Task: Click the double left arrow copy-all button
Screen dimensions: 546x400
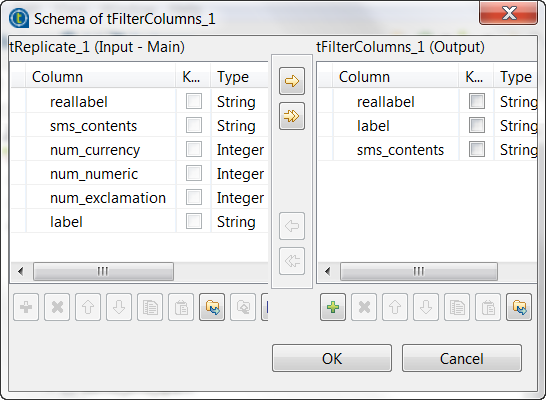Action: tap(292, 261)
